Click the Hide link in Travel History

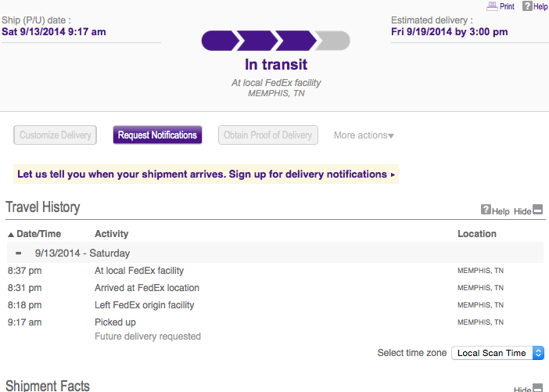click(x=522, y=211)
